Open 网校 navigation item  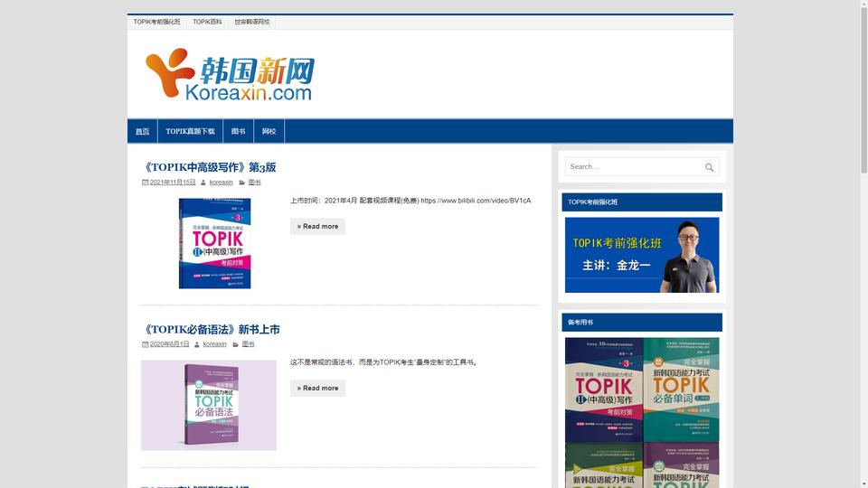[x=269, y=131]
